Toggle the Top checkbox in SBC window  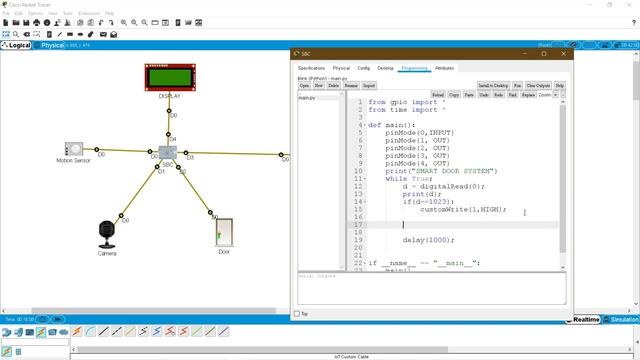[x=297, y=314]
